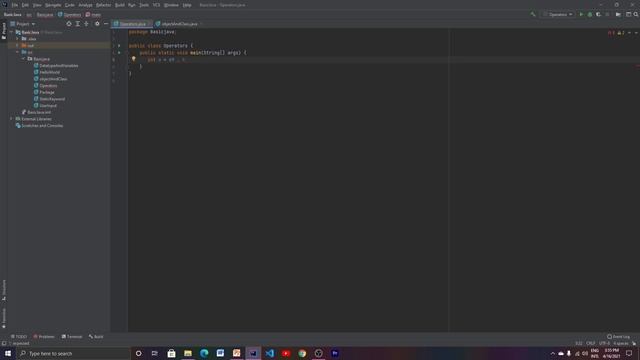
Task: Open the Window menu
Action: (x=171, y=5)
